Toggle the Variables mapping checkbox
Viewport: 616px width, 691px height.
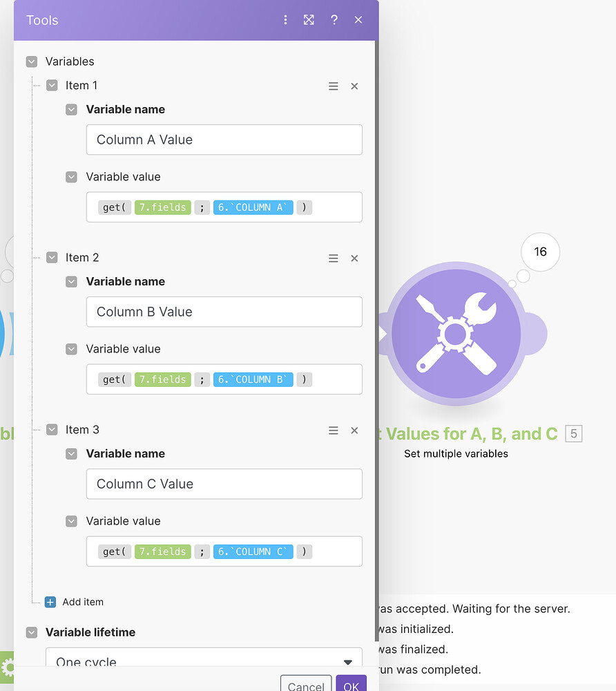click(x=31, y=61)
